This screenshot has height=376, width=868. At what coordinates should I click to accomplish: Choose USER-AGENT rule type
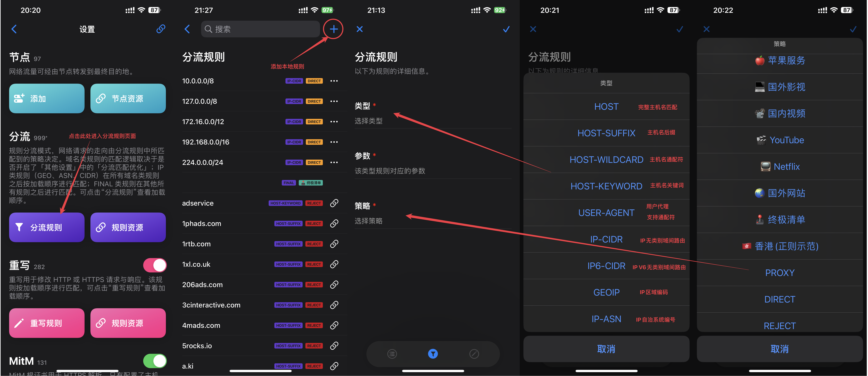pos(606,213)
